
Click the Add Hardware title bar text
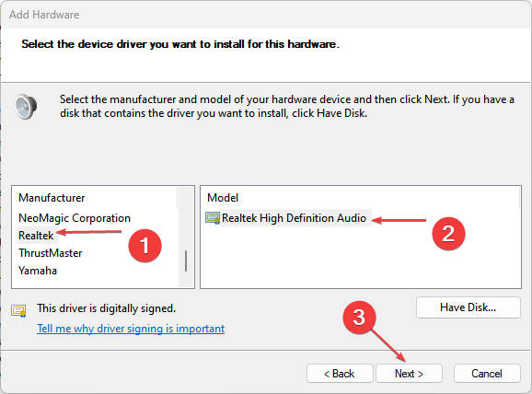click(44, 15)
